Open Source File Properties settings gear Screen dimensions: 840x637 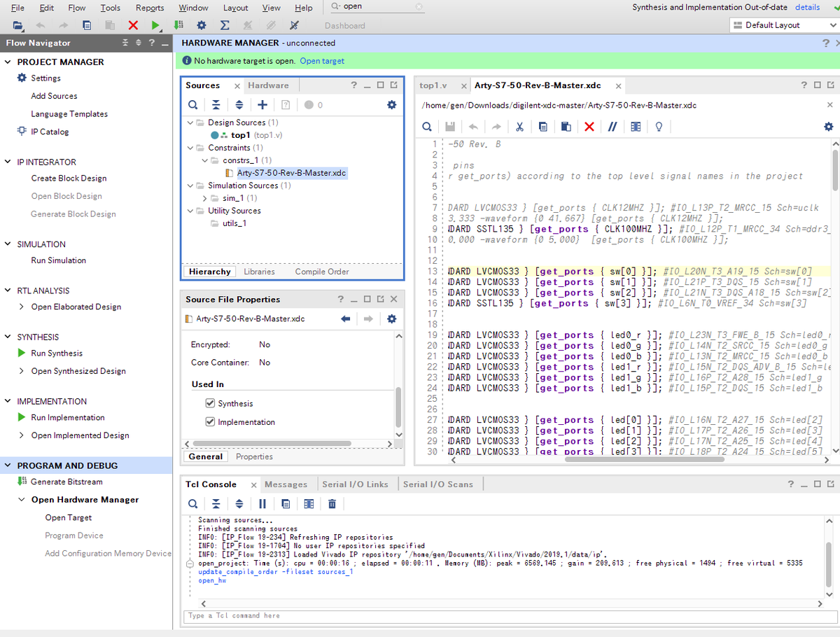tap(391, 319)
